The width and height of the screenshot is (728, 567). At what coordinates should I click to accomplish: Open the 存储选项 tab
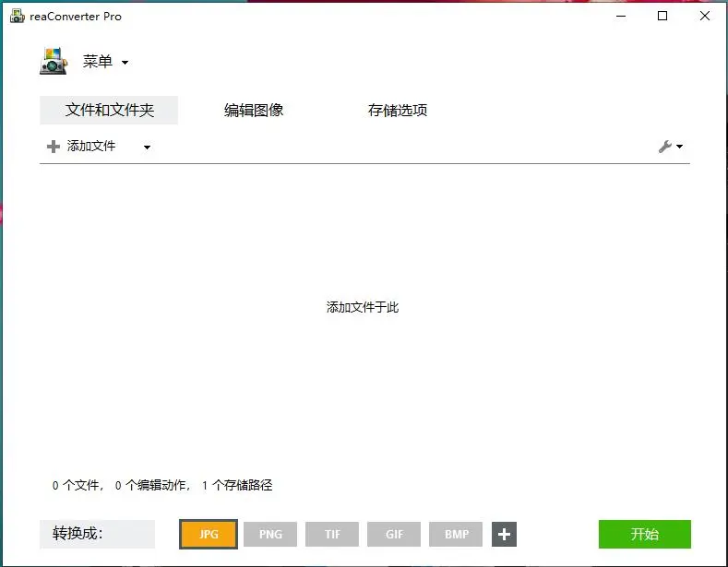pos(398,111)
